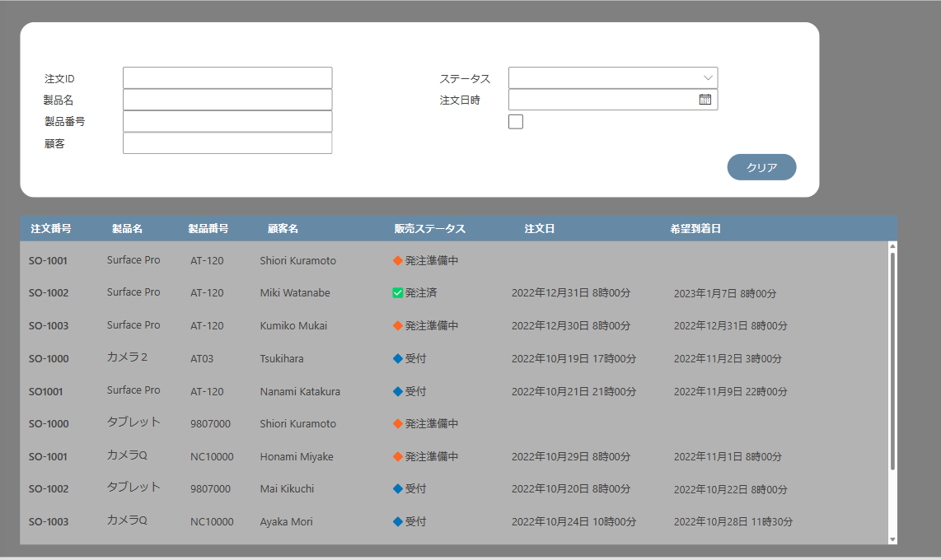The height and width of the screenshot is (560, 941).
Task: Click the scrollbar down arrow of the order list
Action: click(892, 539)
